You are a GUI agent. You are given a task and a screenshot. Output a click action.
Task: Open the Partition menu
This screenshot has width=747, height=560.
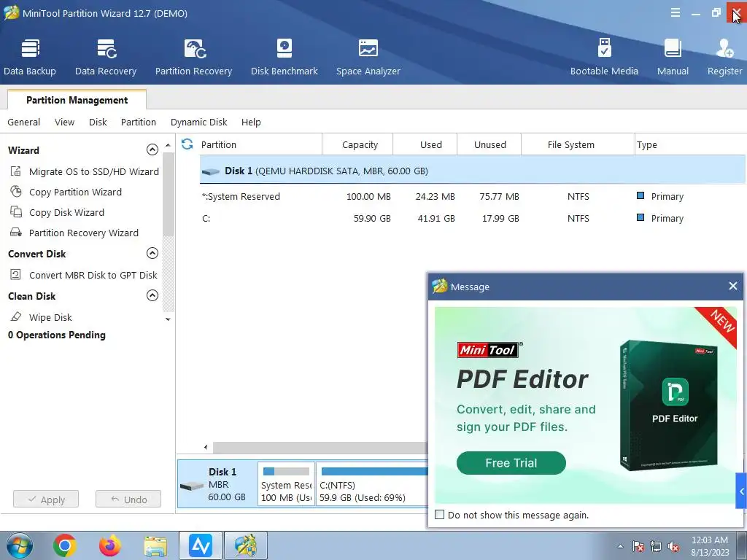(138, 122)
